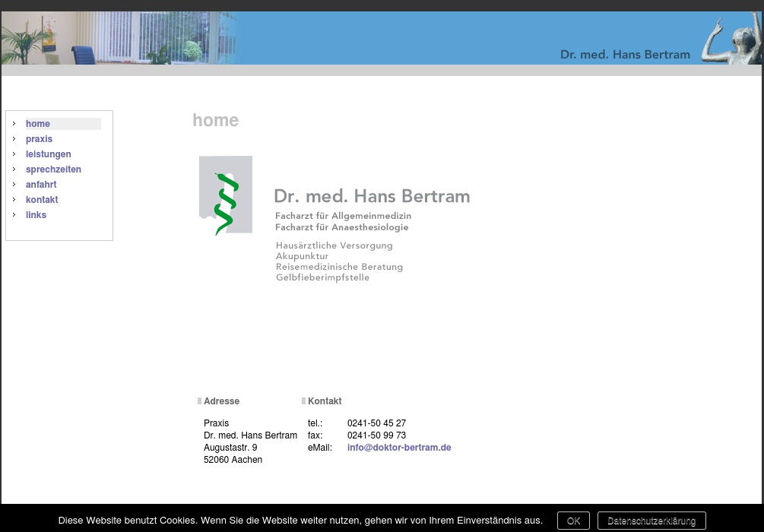The height and width of the screenshot is (532, 764).
Task: Expand the "home" chevron in the navigation
Action: (14, 124)
